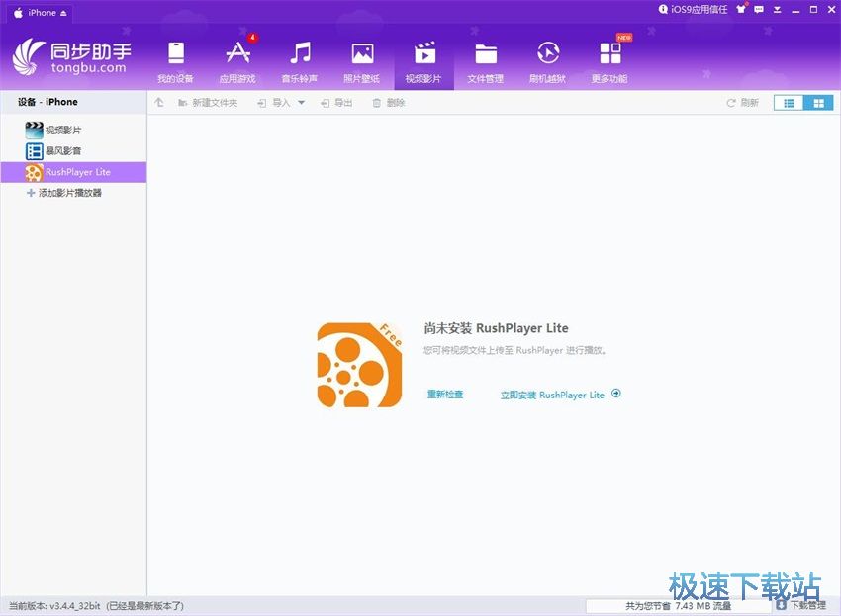Select 暴风影音 in the sidebar

tap(73, 151)
